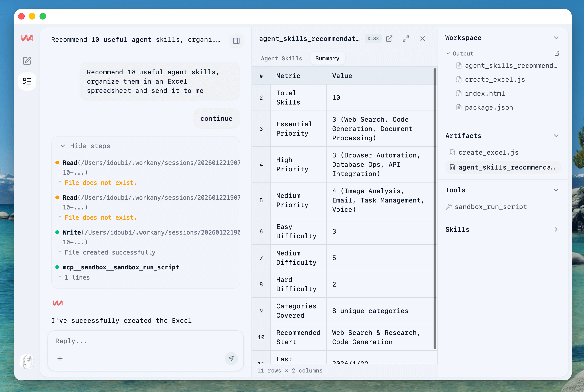Collapse the Hide steps section
Viewport: 584px width, 392px height.
(85, 146)
